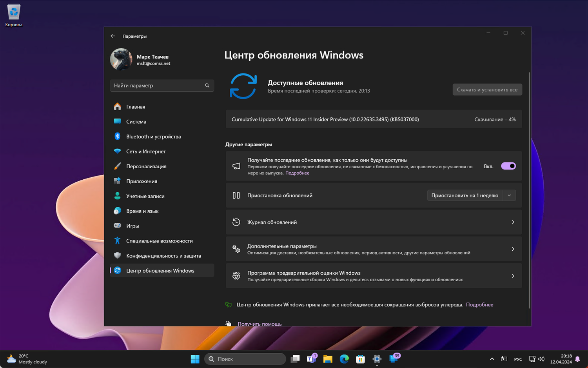Viewport: 588px width, 368px height.
Task: Click the Получить помощь link
Action: (x=260, y=324)
